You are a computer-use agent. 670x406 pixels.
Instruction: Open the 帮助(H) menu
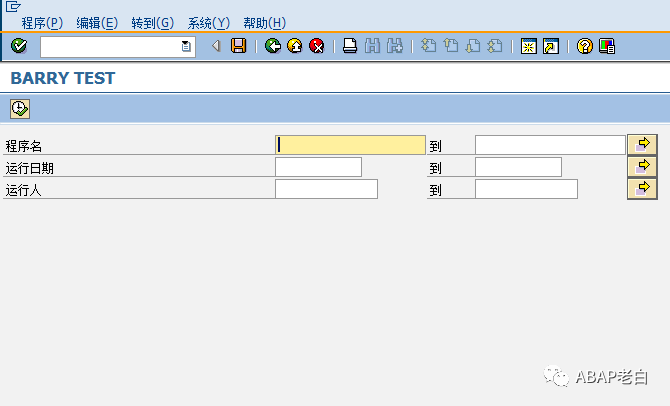pos(264,23)
